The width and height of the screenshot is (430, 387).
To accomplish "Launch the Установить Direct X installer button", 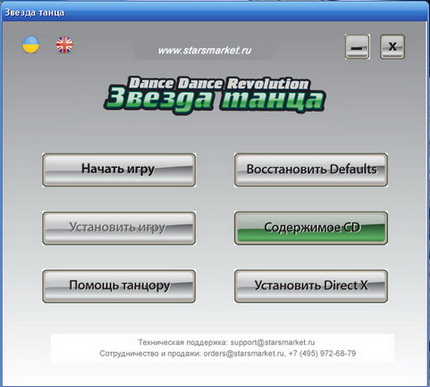I will (311, 286).
